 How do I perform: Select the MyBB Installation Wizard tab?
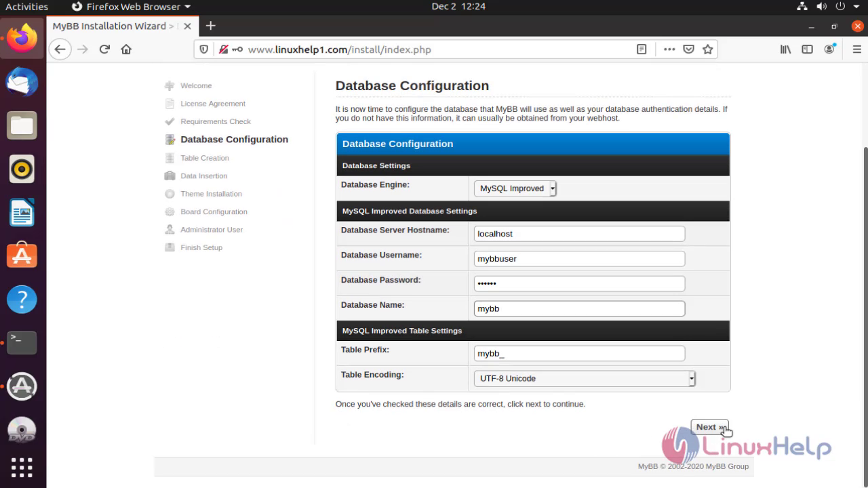pyautogui.click(x=122, y=26)
